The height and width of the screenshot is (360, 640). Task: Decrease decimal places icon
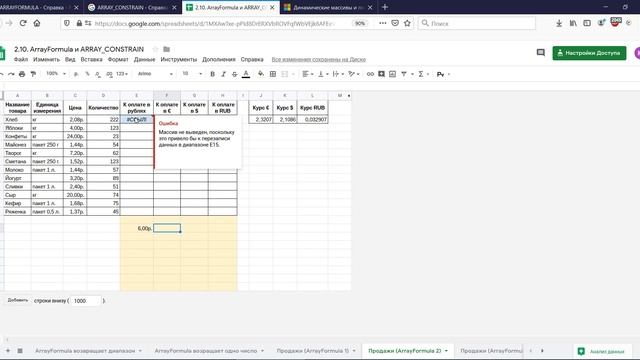point(98,74)
